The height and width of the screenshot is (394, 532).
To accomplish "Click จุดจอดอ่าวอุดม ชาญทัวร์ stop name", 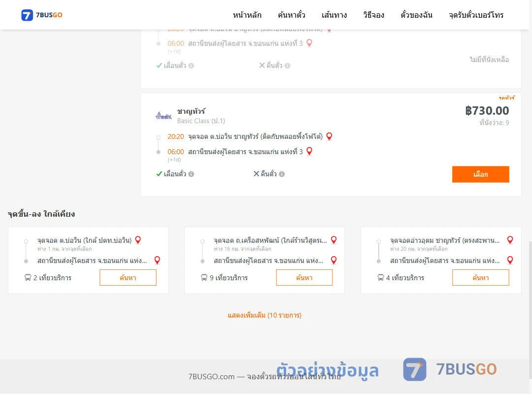I will tap(445, 240).
